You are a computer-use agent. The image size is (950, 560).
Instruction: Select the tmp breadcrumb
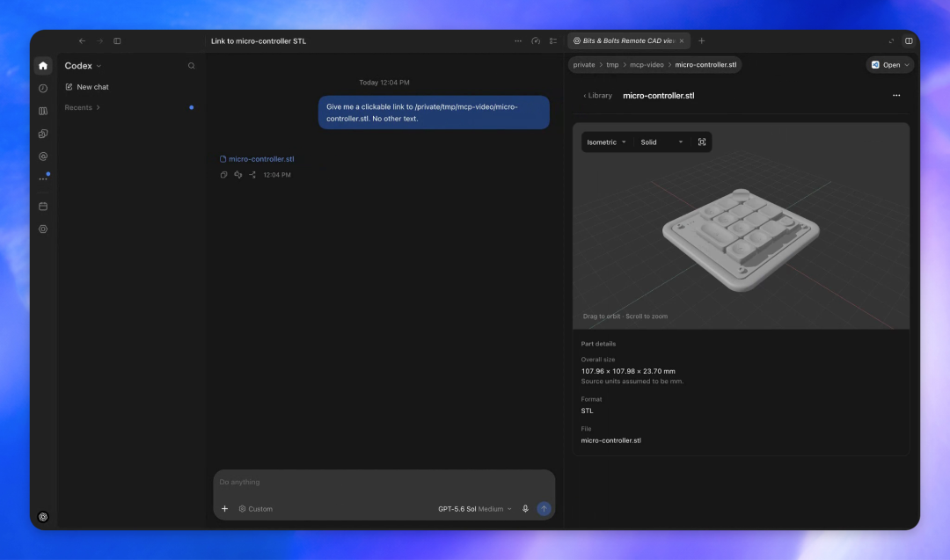click(612, 65)
